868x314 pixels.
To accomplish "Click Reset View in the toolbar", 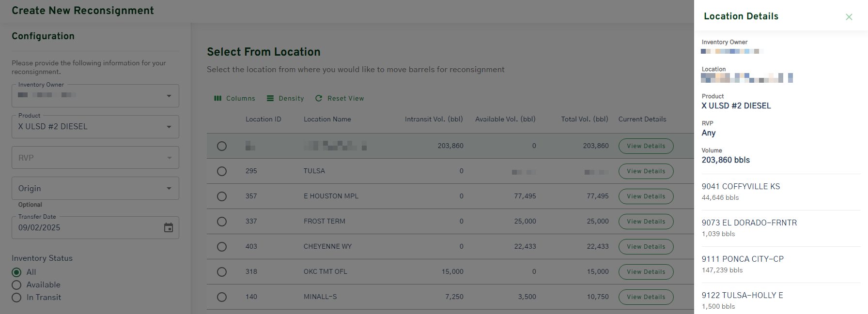I will tap(340, 98).
